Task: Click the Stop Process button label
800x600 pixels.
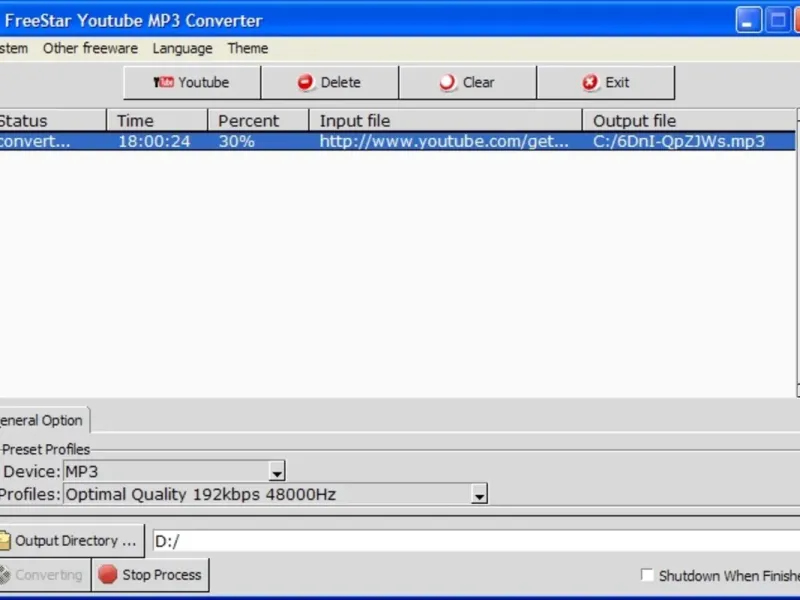Action: (x=162, y=575)
